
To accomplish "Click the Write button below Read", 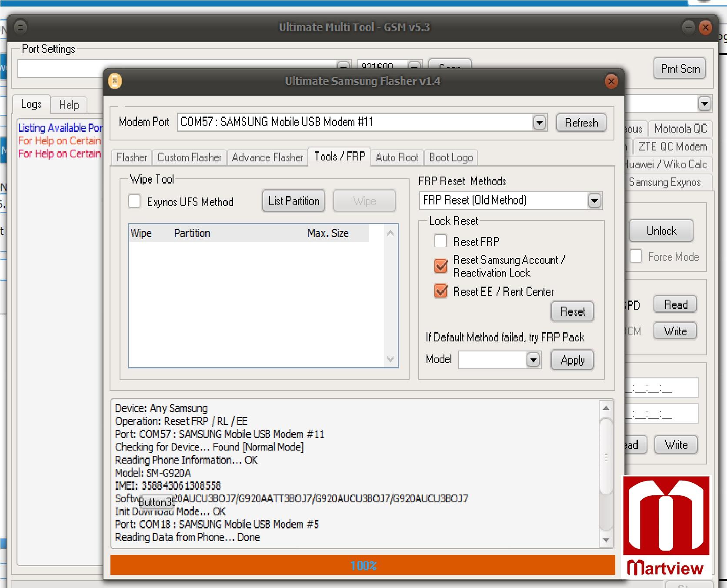I will (675, 331).
